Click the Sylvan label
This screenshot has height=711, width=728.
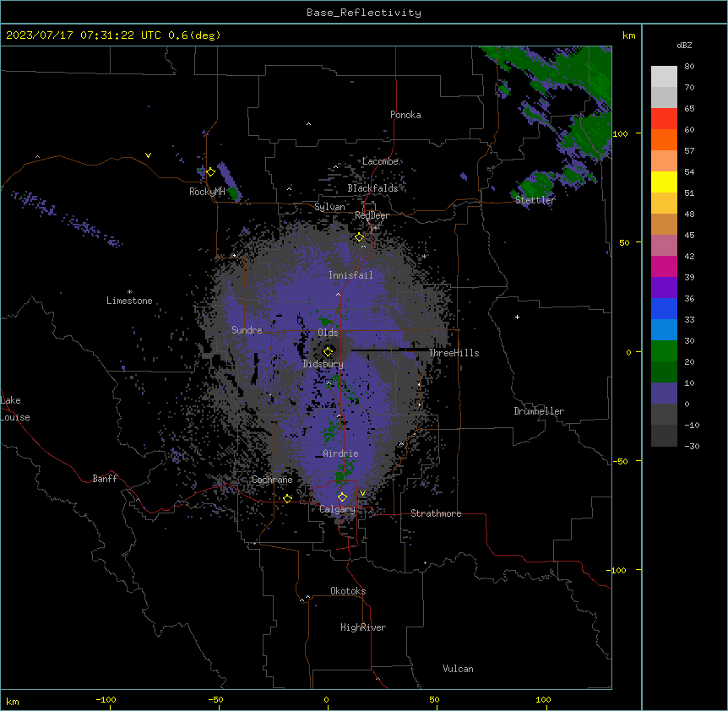click(329, 207)
